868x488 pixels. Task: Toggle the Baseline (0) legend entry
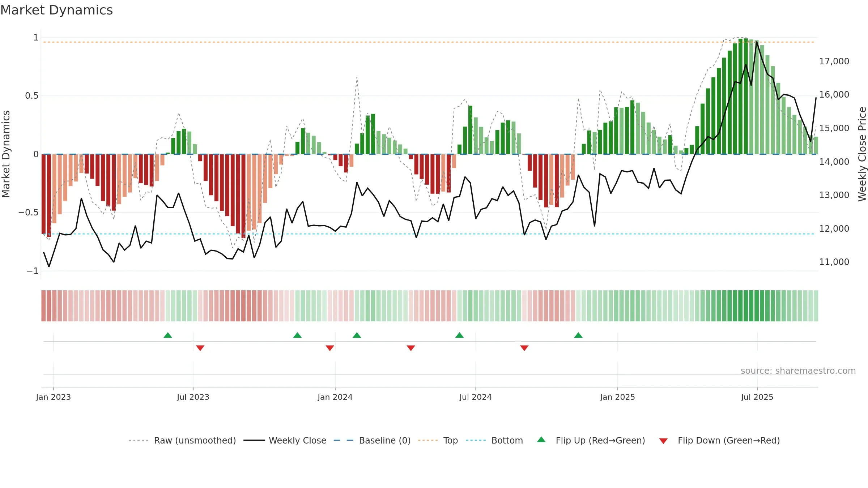(x=372, y=440)
